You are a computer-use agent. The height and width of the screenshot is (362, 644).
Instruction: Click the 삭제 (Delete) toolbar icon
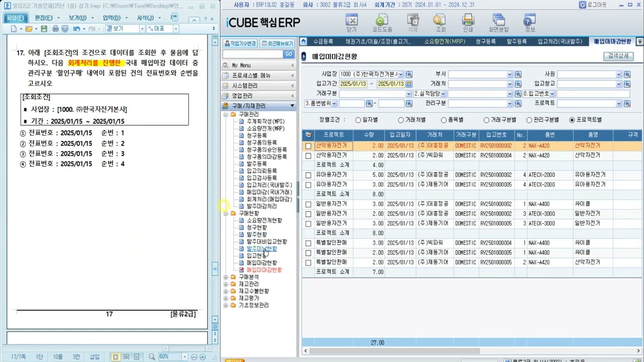click(413, 22)
